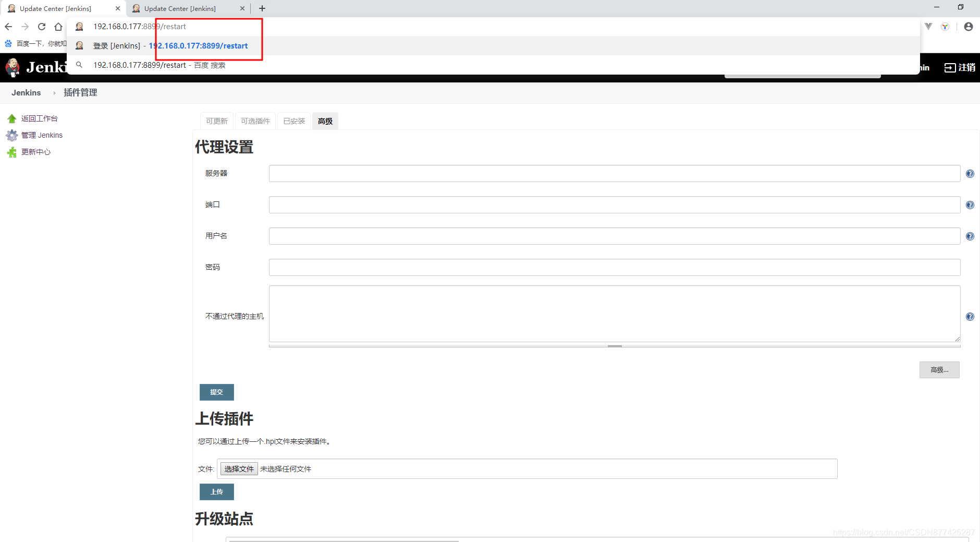Click the browser forward arrow
Image resolution: width=980 pixels, height=542 pixels.
coord(25,27)
